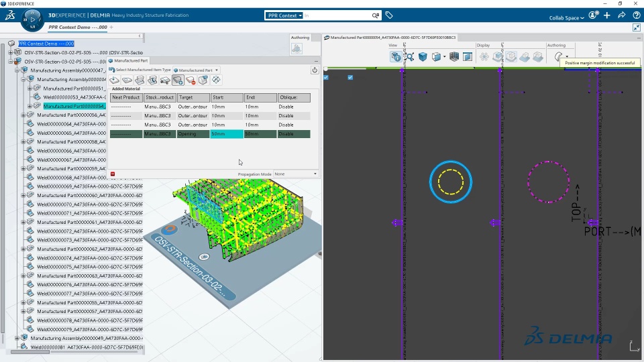Collapse the Manufacturing Assembly00000047 node
Screen dimensions: 644x362
[x=17, y=70]
